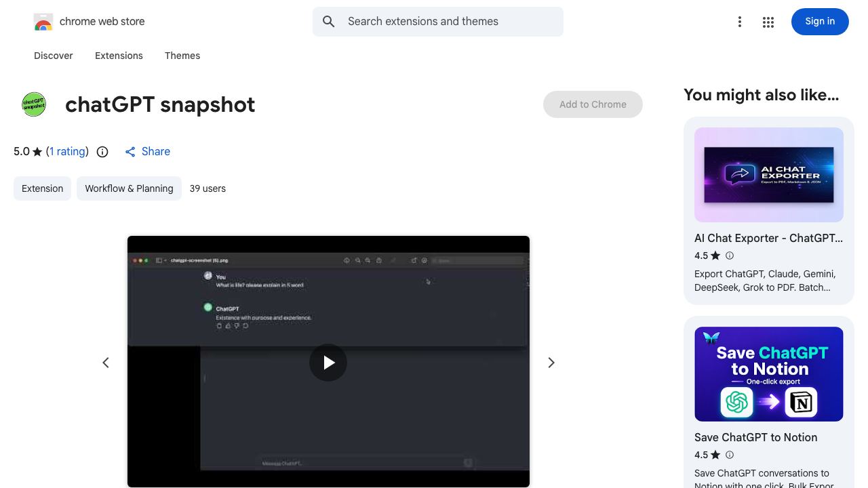Click the 39 users text
The image size is (868, 488).
coord(208,188)
